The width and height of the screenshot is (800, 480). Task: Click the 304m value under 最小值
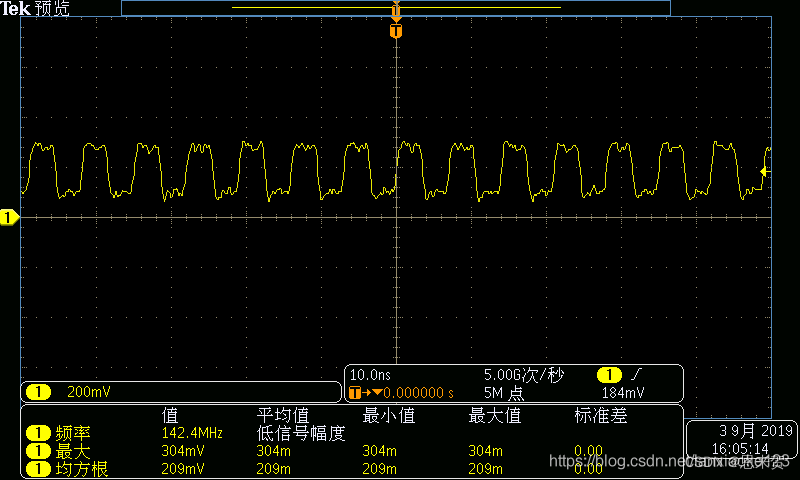380,451
